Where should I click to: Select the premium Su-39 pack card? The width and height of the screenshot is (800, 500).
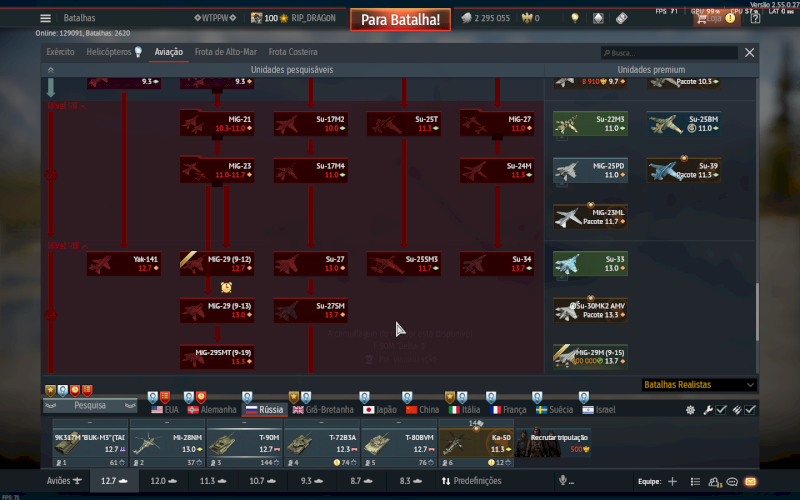pyautogui.click(x=684, y=170)
